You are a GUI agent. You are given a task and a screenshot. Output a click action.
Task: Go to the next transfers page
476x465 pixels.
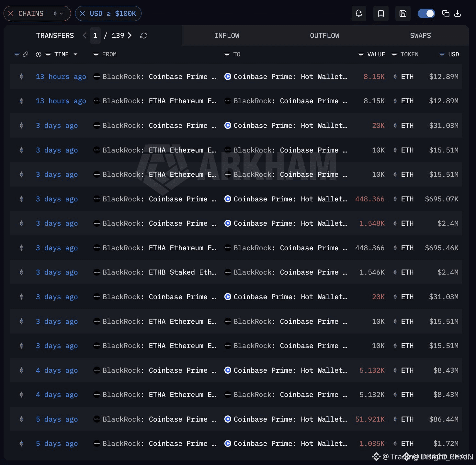[130, 36]
